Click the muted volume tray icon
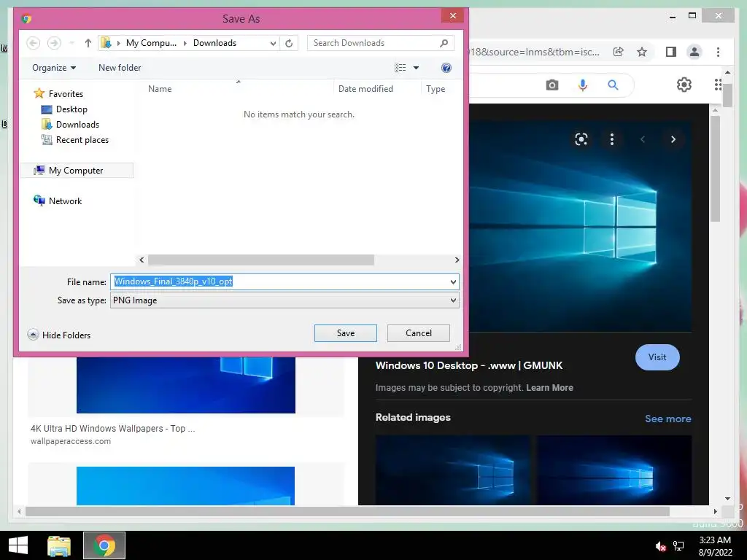 point(660,546)
